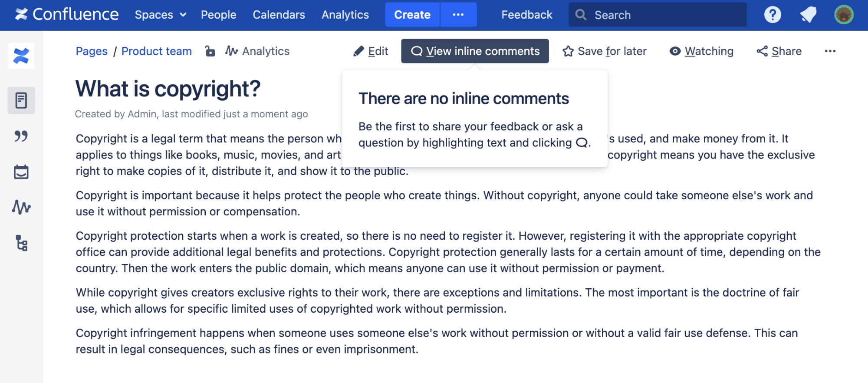
Task: Open the page tree icon in sidebar
Action: pyautogui.click(x=21, y=243)
